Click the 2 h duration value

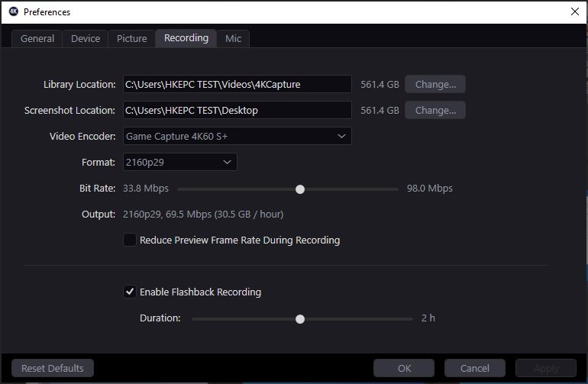click(x=428, y=318)
